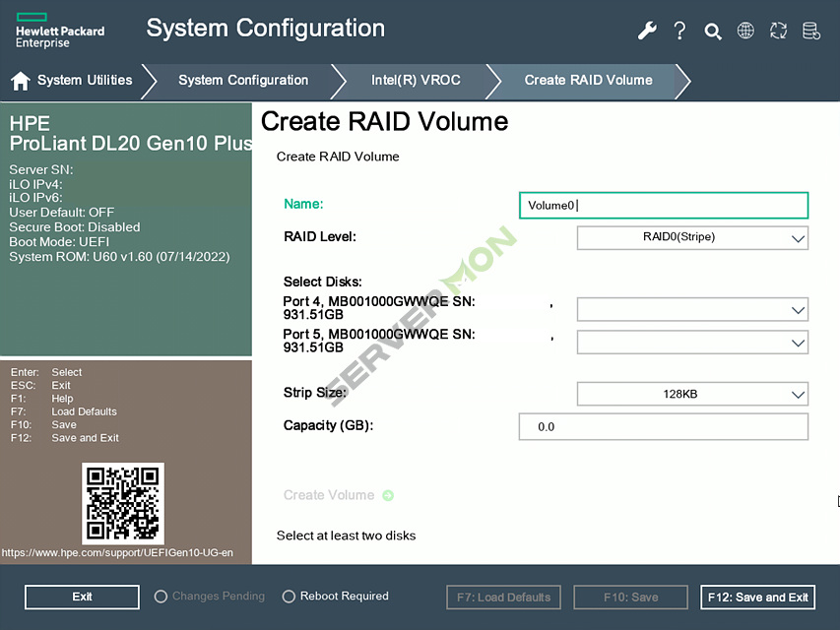Click the Exit button
Image resolution: width=840 pixels, height=630 pixels.
pyautogui.click(x=82, y=597)
